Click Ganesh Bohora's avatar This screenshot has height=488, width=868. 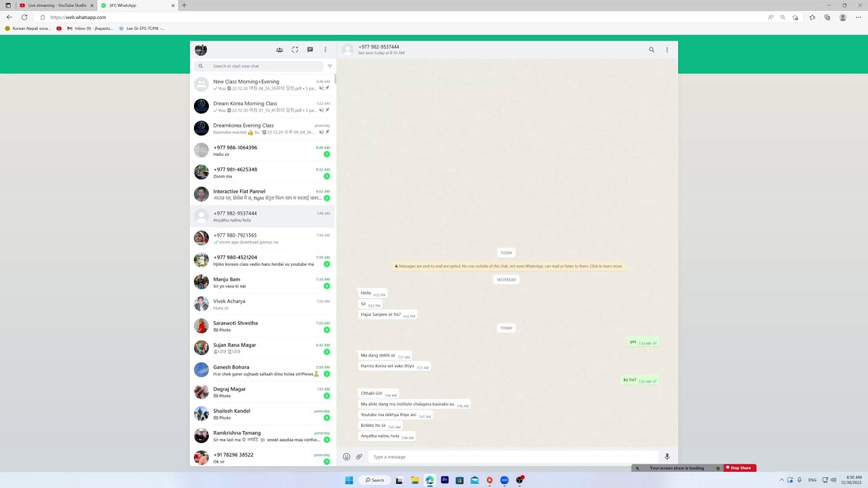(x=201, y=370)
